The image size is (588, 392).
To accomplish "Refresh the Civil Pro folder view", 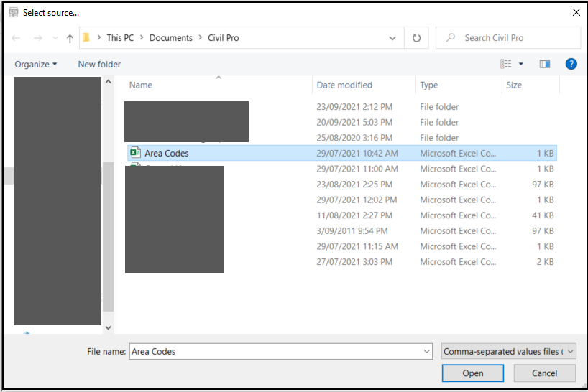I will click(416, 38).
